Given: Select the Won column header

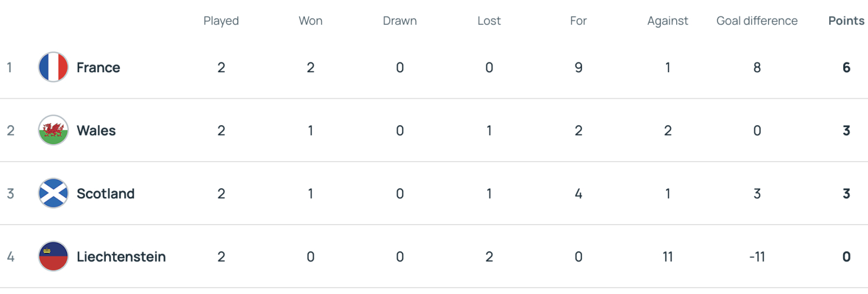Looking at the screenshot, I should (311, 21).
